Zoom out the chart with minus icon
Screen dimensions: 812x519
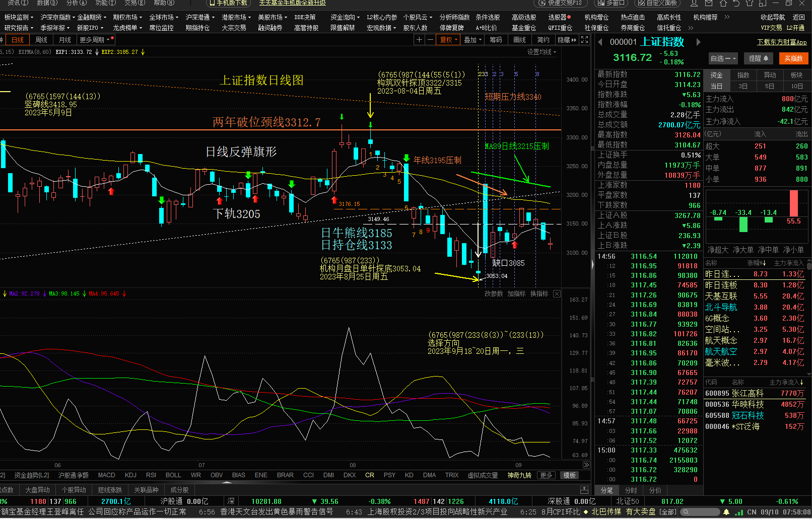pos(430,40)
